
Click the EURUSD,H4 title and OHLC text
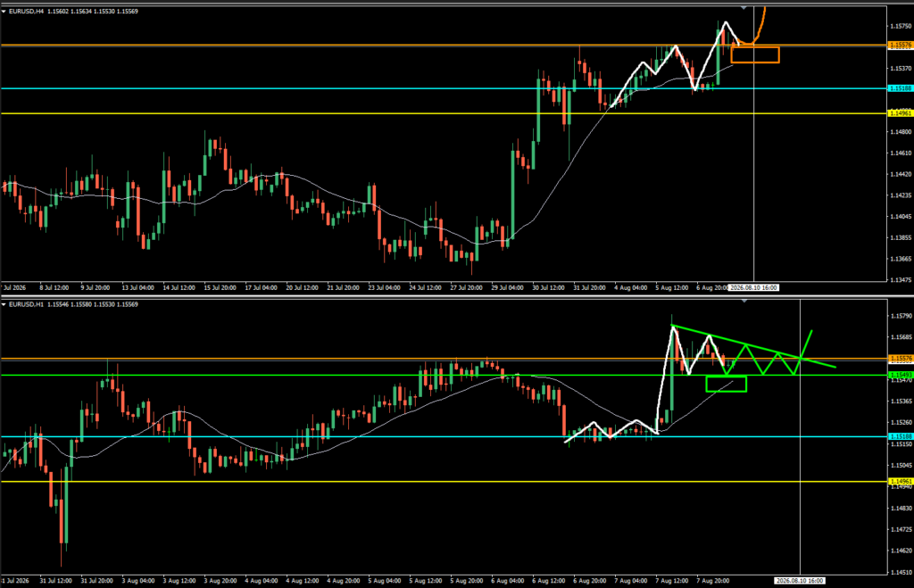[73, 11]
